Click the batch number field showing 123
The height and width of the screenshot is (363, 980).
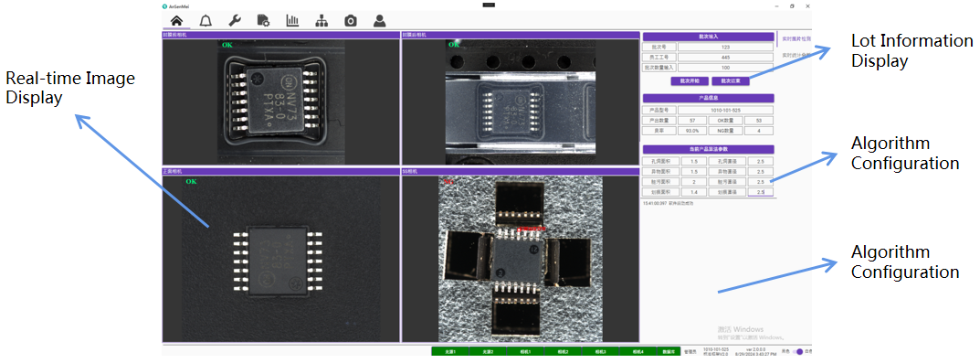point(725,47)
